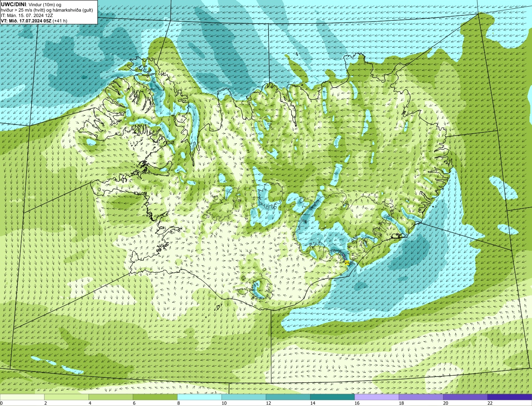Pick the 18–20 m/s purple legend swatch

pos(421,397)
